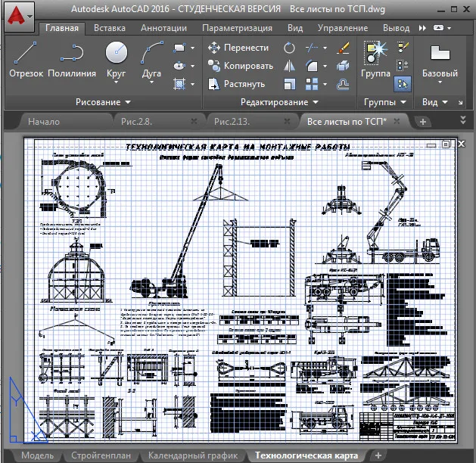
Task: Expand the Вид panel dropdown
Action: click(x=435, y=102)
